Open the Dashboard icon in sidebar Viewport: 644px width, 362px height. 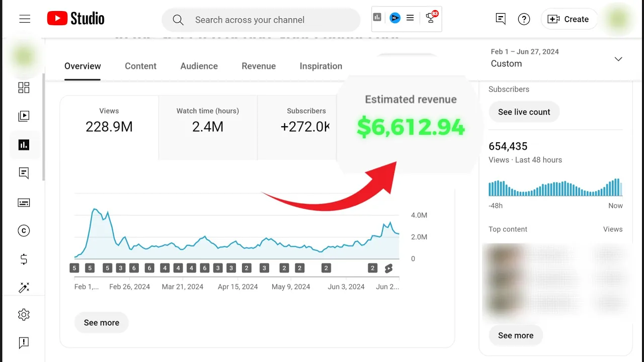coord(24,87)
